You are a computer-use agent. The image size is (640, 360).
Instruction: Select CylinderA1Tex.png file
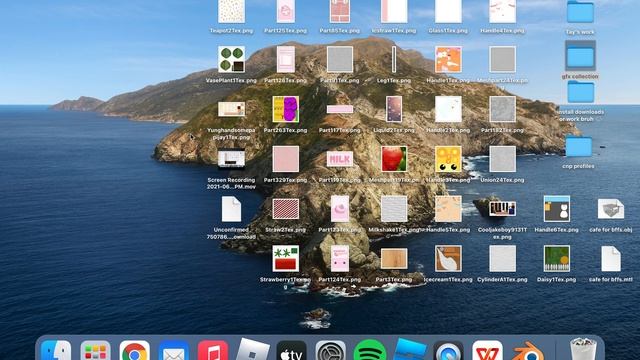coord(502,258)
